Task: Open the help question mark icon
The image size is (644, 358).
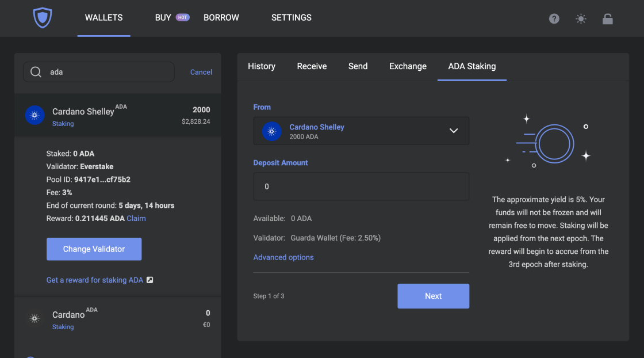Action: [x=554, y=18]
